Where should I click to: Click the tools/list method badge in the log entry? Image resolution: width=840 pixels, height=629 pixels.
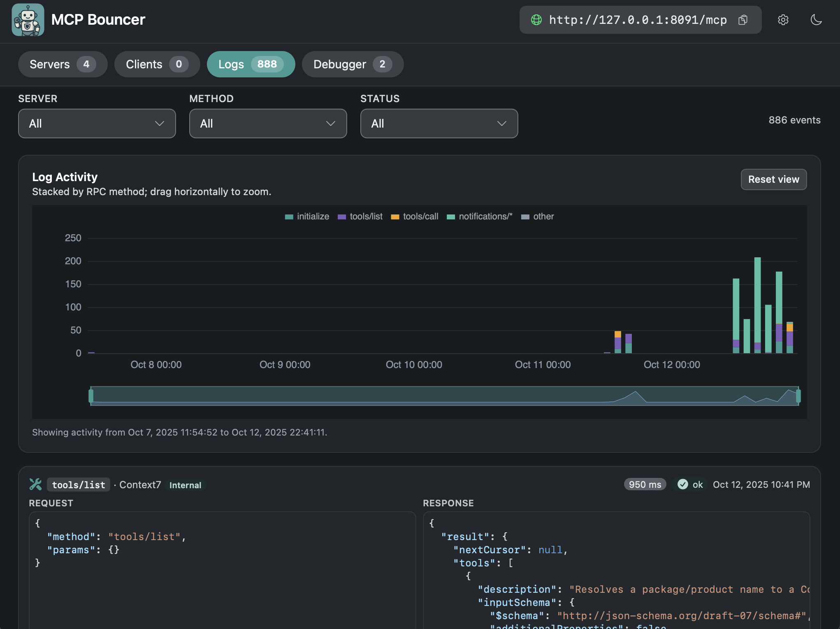[78, 485]
